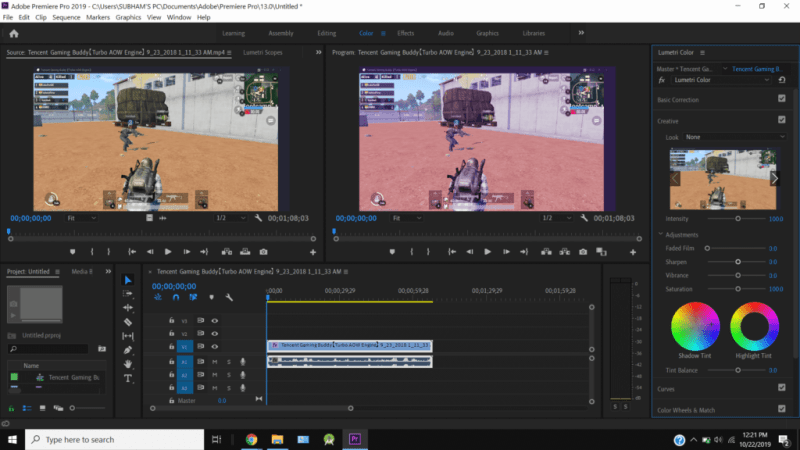
Task: Toggle Curves section checkbox
Action: point(782,388)
